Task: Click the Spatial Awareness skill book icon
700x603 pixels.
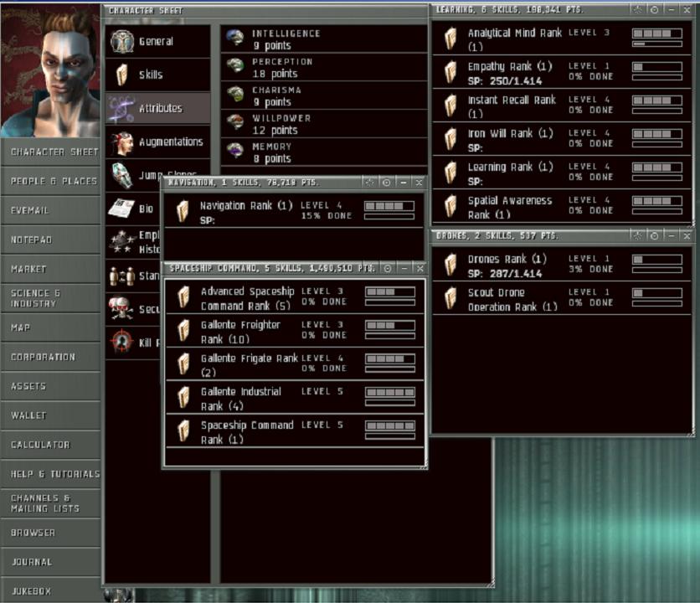Action: click(x=450, y=206)
